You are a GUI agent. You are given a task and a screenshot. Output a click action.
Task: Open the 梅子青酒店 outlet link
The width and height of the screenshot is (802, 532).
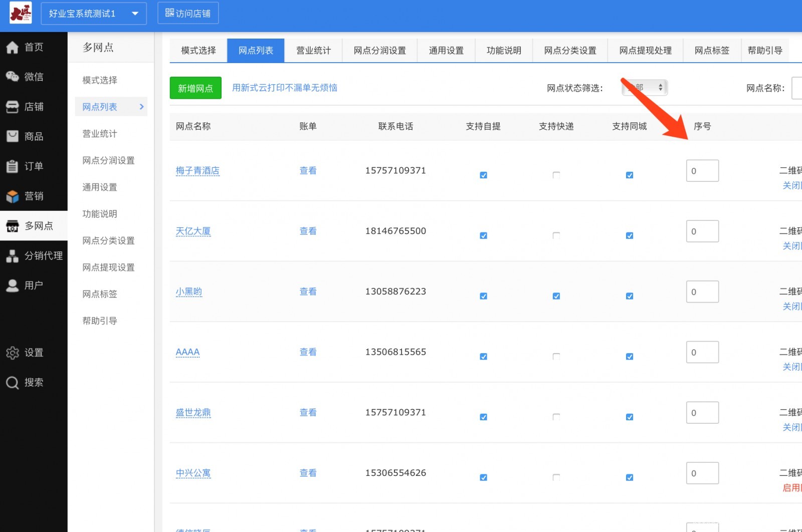coord(197,171)
